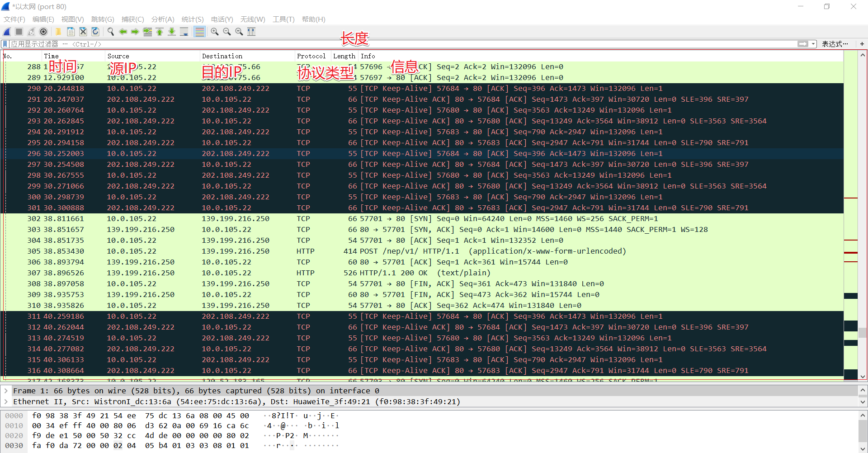Reset text to normal size
Screen dimensions: 868x453
point(239,32)
